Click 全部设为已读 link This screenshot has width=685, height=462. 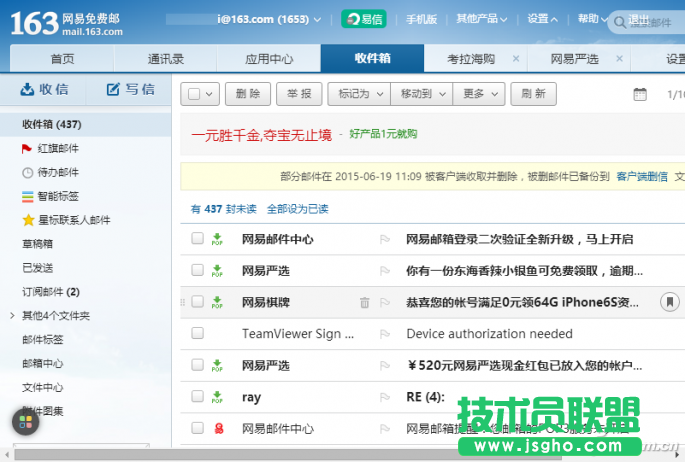click(x=297, y=209)
